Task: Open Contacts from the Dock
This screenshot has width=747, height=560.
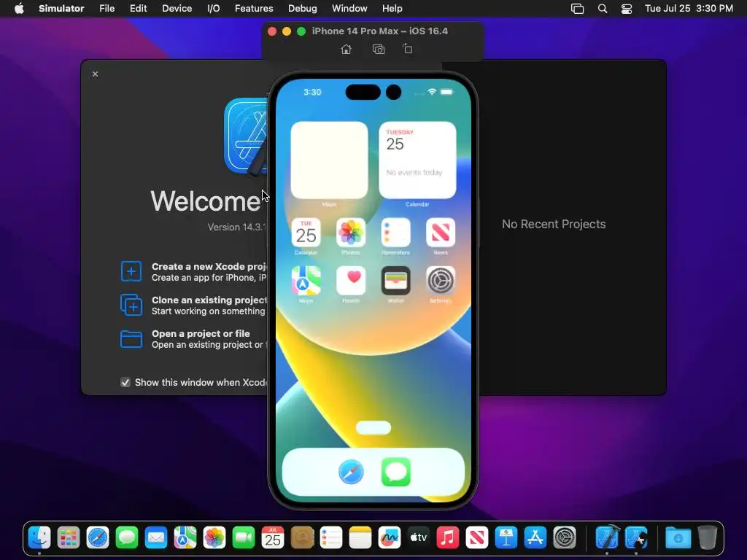Action: click(x=302, y=538)
